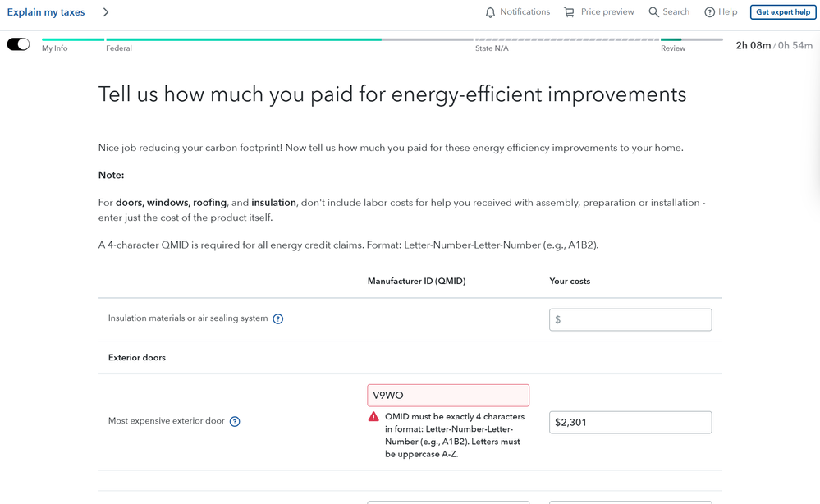
Task: Toggle the Explain my taxes switch
Action: (18, 44)
